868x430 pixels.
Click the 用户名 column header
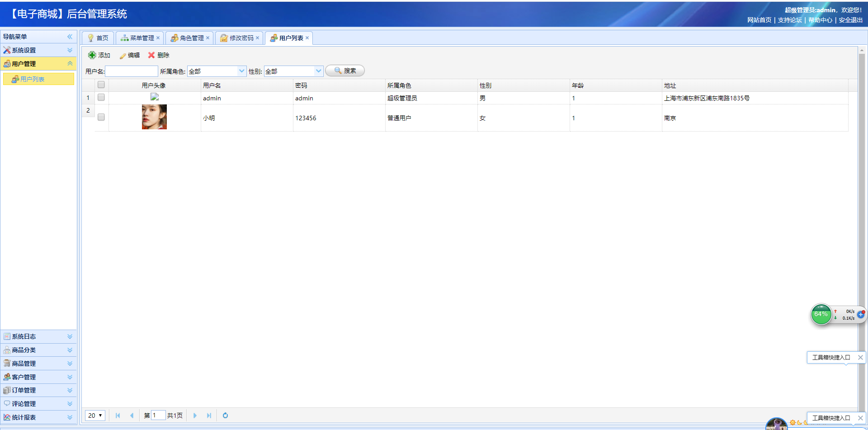[x=247, y=85]
